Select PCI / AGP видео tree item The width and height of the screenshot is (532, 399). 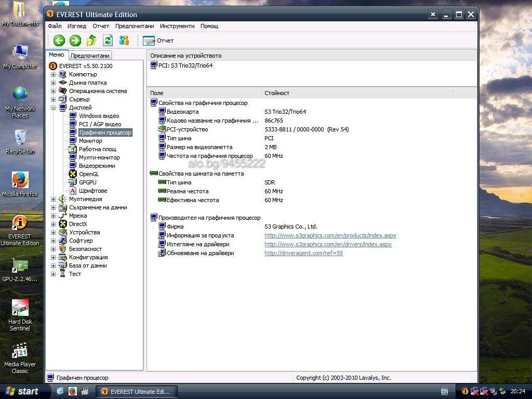click(100, 124)
